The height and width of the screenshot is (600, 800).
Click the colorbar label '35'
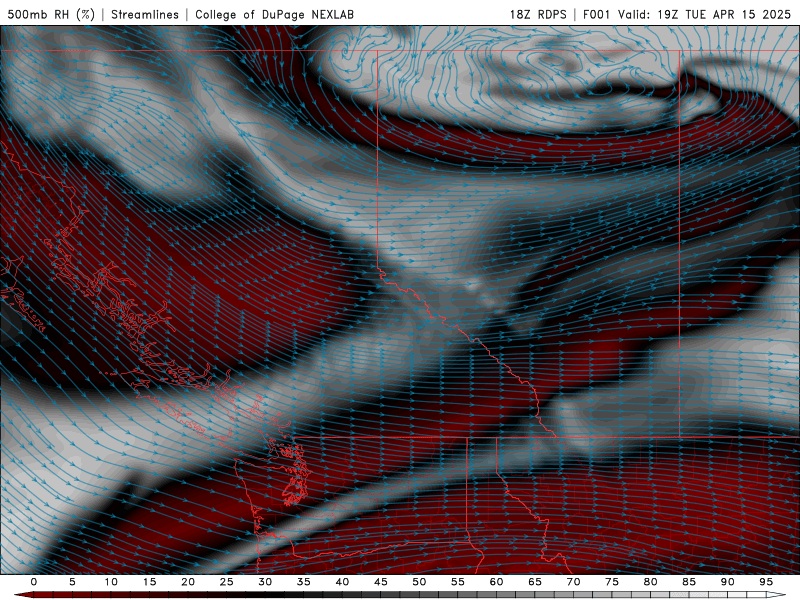pos(304,582)
